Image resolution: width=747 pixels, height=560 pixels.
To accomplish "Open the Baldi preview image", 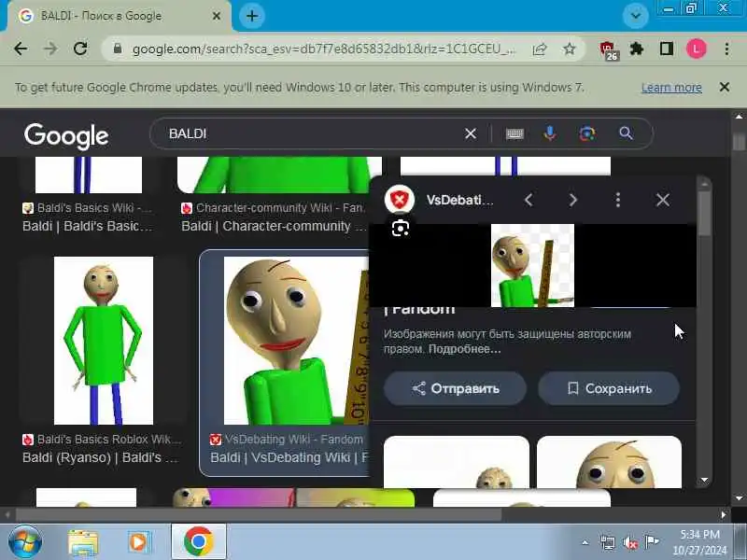I will [x=532, y=265].
